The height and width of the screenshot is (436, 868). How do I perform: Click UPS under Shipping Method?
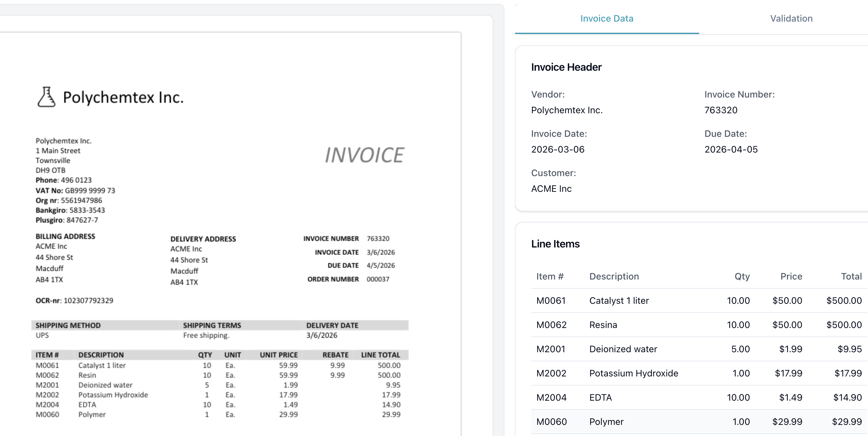[x=42, y=335]
